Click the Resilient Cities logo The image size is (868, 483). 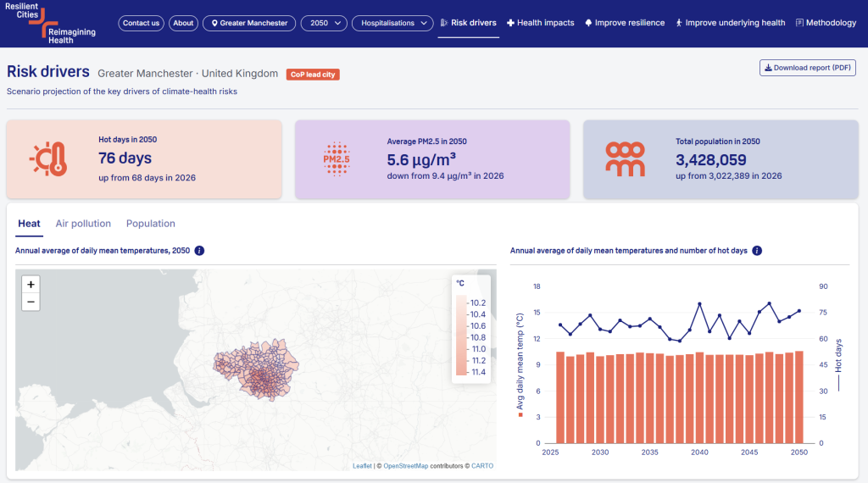click(50, 23)
